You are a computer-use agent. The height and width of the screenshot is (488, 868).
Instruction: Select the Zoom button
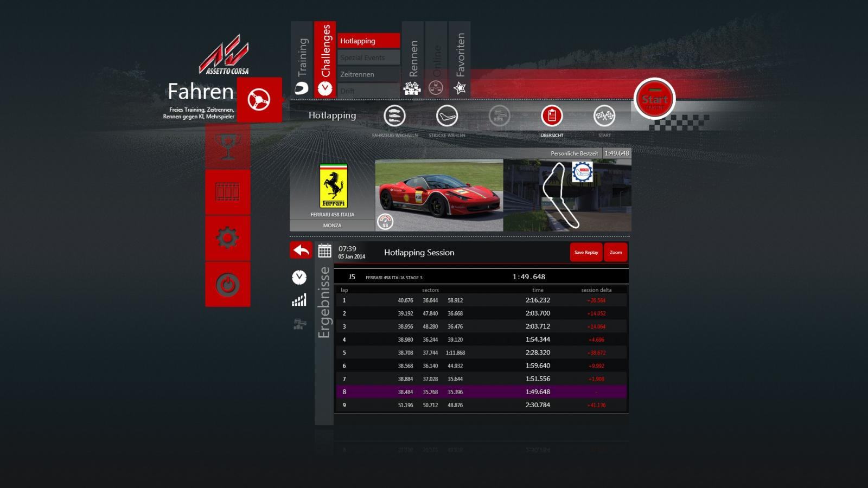616,252
